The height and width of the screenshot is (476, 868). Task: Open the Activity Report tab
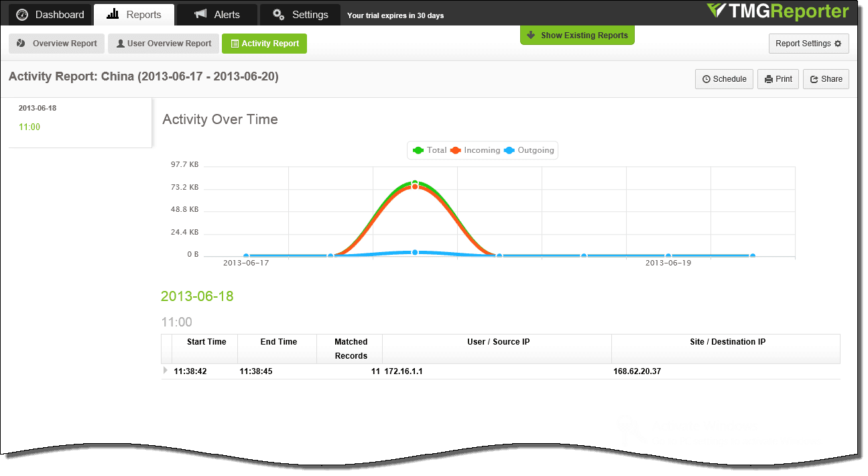(x=264, y=44)
